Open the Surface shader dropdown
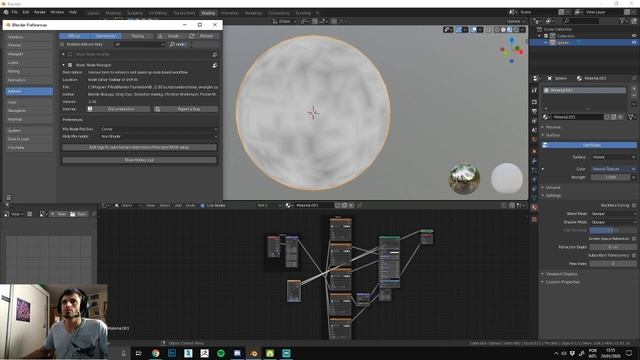The image size is (640, 360). (x=614, y=157)
